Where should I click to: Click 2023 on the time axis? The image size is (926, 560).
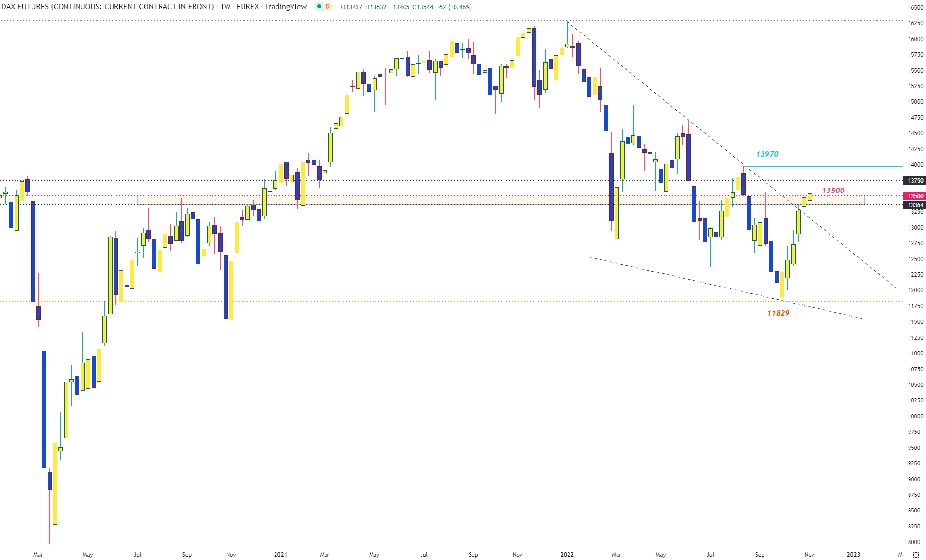click(x=853, y=555)
